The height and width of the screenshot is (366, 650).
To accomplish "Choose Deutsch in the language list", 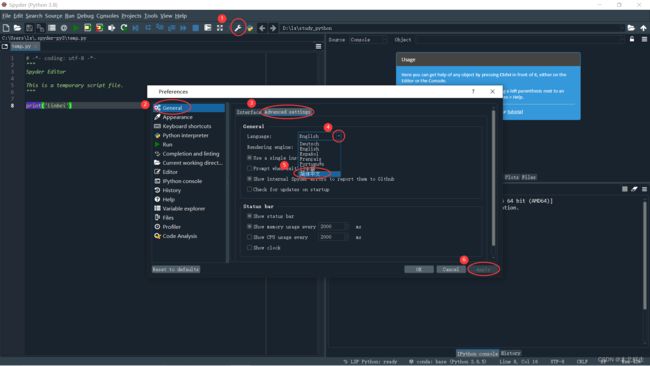I will pyautogui.click(x=309, y=144).
